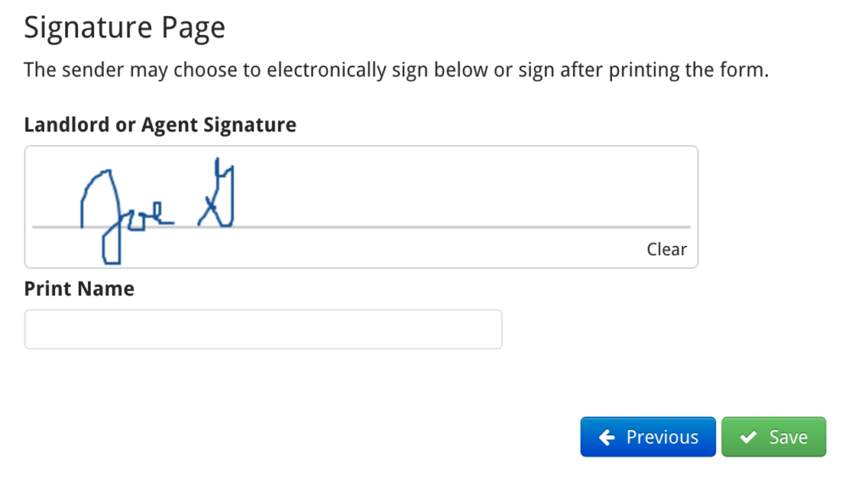Click inside the Print Name field
Viewport: 868px width, 504px height.
coord(263,329)
